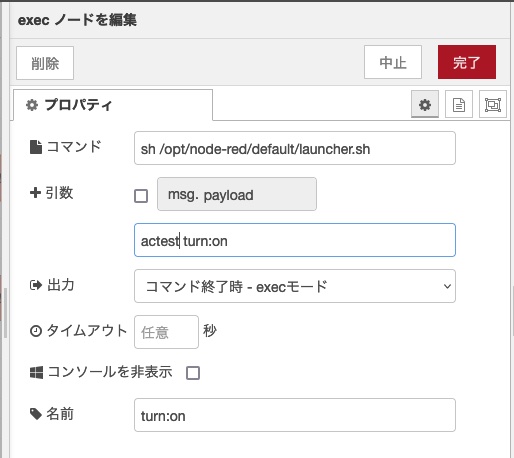Focus the コマンド input field
Viewport: 514px width, 458px height.
[x=295, y=148]
